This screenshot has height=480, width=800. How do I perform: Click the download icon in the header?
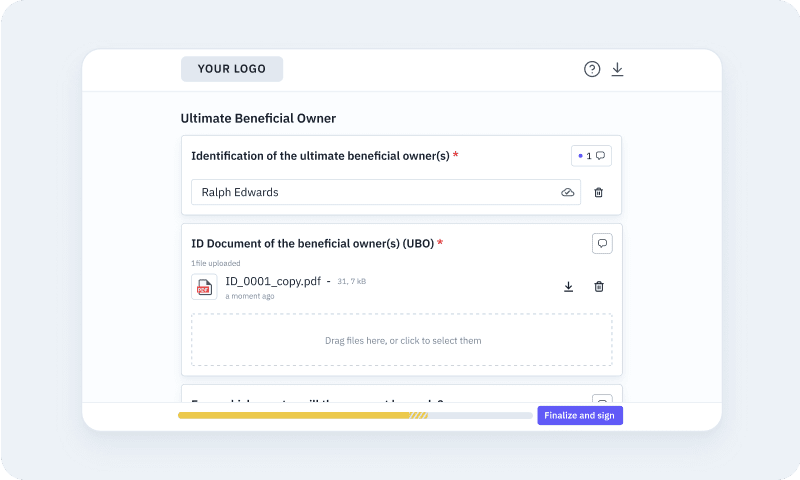coord(617,69)
